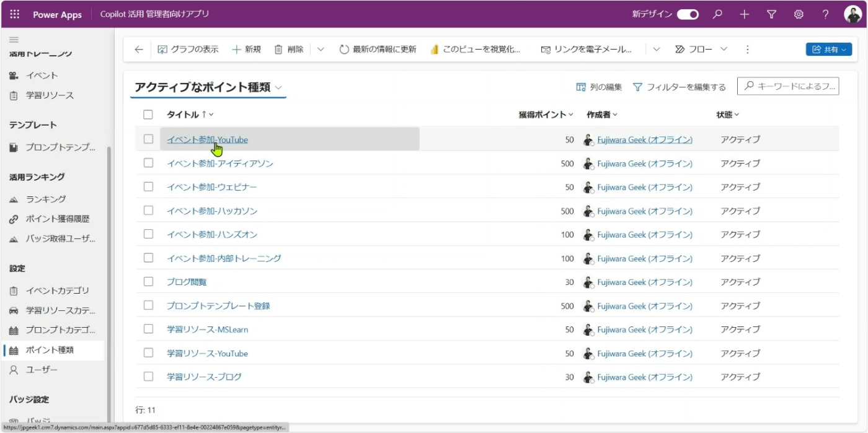Open the 学習リソース-YouTube record

pyautogui.click(x=207, y=353)
